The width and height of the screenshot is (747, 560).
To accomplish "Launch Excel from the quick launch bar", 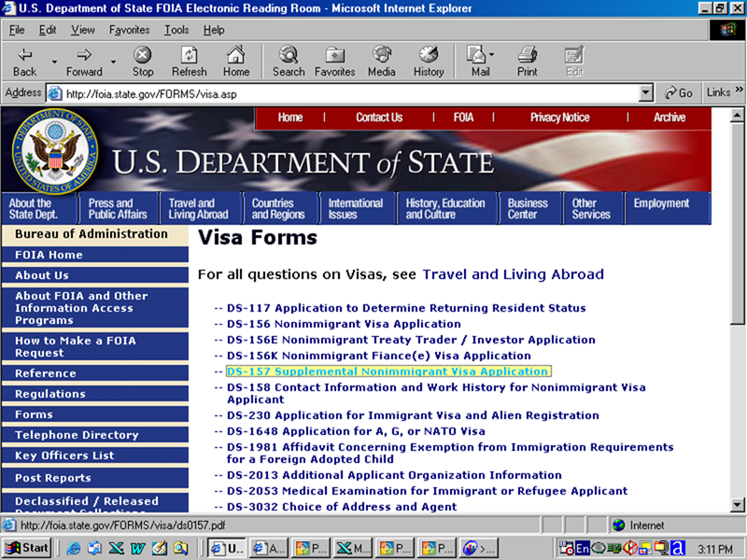I will [x=116, y=548].
